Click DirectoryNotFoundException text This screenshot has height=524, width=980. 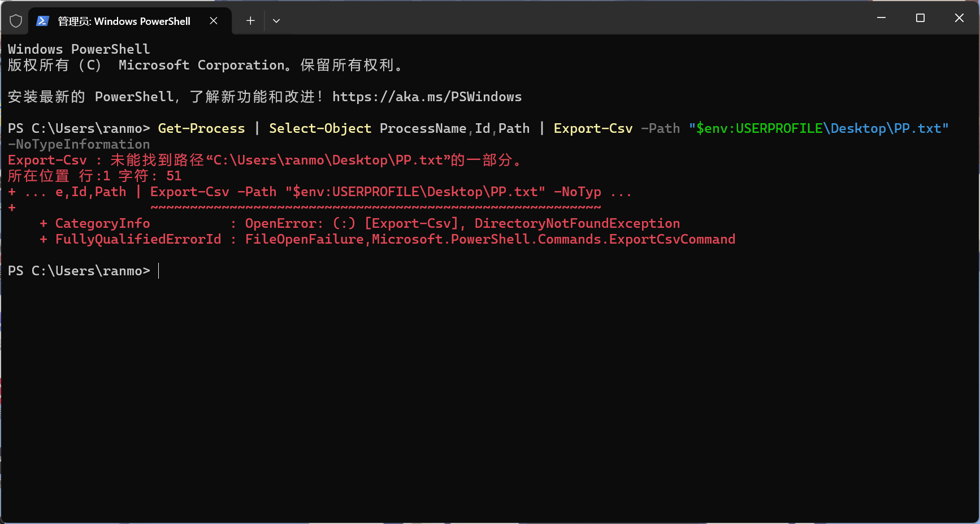click(x=577, y=223)
